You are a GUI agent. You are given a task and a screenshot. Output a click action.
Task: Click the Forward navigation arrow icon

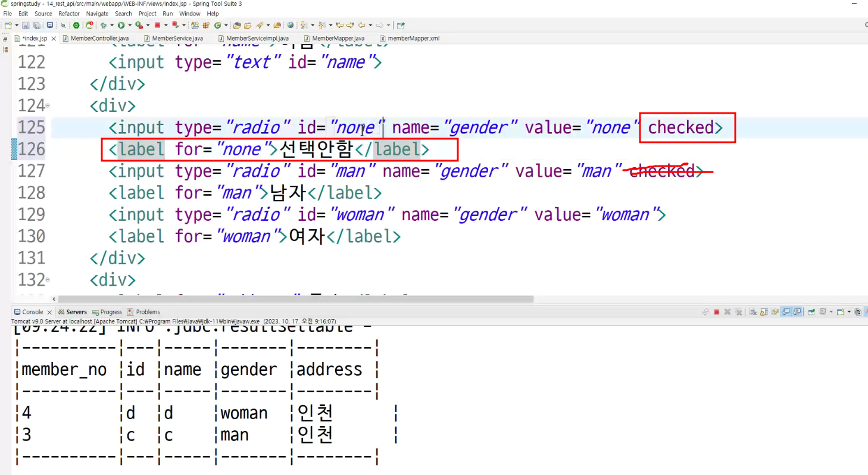[379, 25]
